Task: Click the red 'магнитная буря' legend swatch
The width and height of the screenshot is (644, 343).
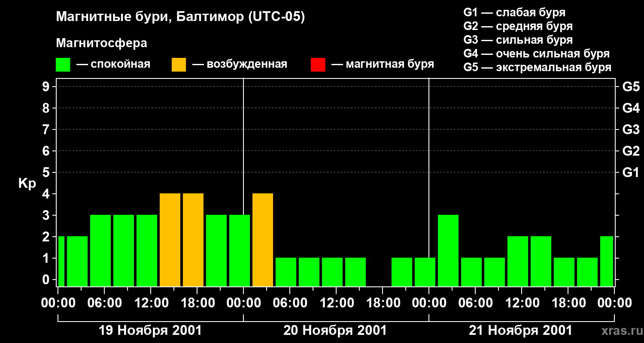Action: (x=318, y=65)
